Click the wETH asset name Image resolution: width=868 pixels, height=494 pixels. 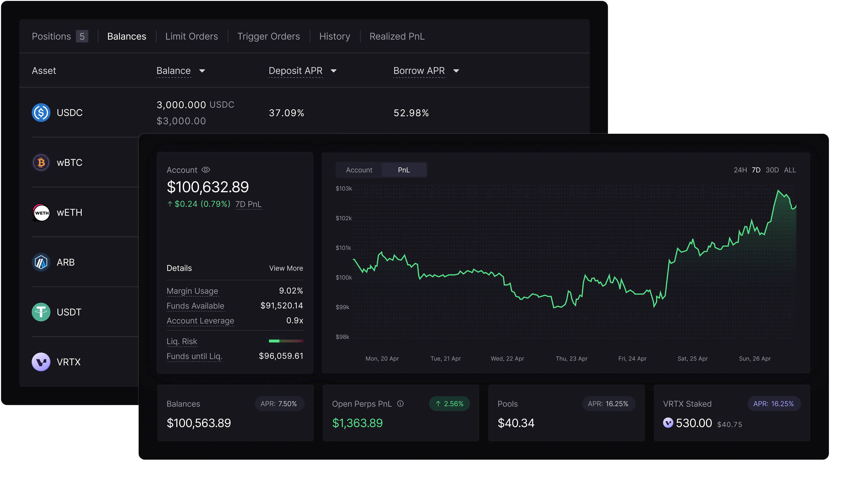coord(69,212)
